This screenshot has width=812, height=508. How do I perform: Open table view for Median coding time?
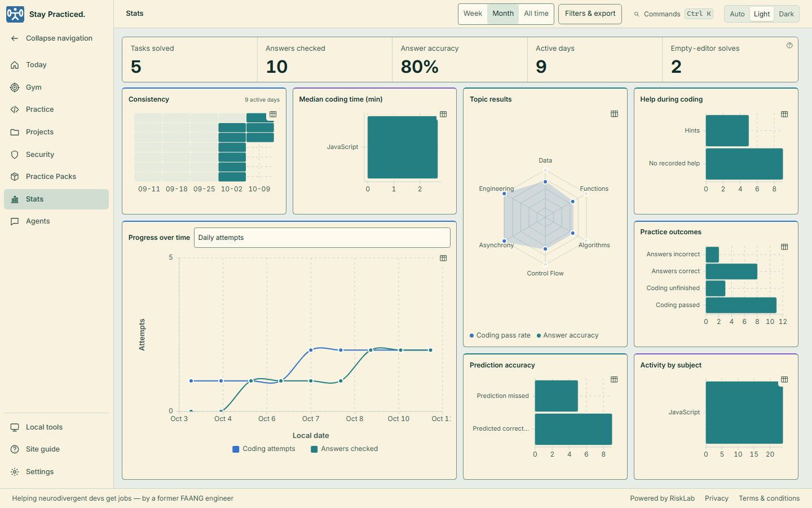pos(443,114)
